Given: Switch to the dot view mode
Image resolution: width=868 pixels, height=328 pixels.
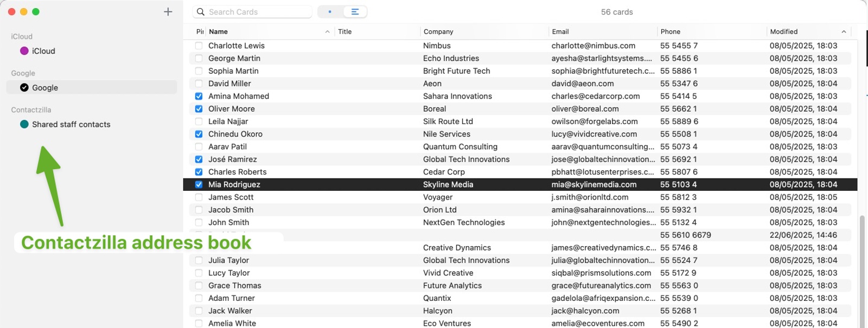Looking at the screenshot, I should pos(330,11).
